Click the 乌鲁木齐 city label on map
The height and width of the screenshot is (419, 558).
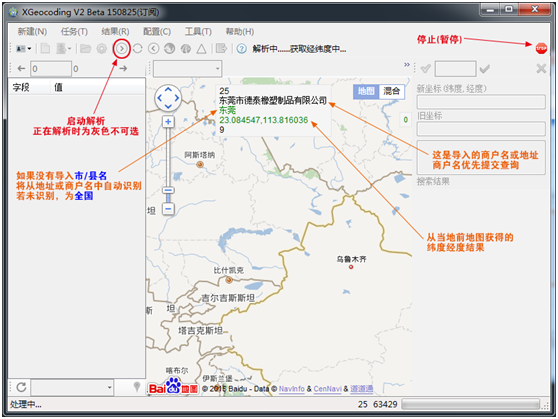coord(351,259)
